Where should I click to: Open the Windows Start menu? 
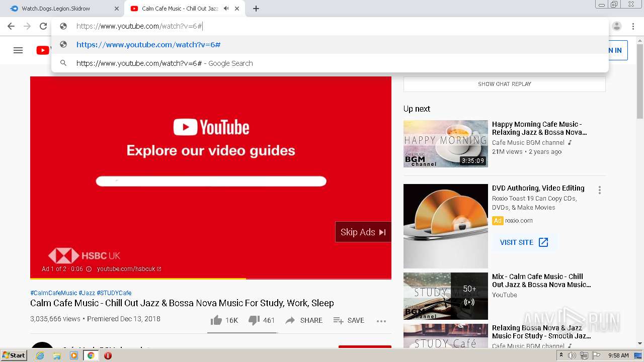pyautogui.click(x=14, y=355)
